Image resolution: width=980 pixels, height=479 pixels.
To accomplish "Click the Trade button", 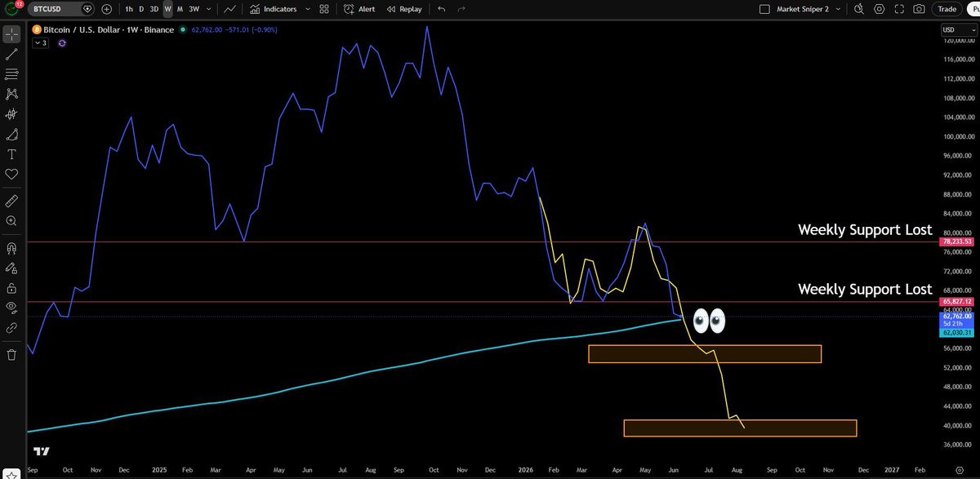I will pos(947,9).
